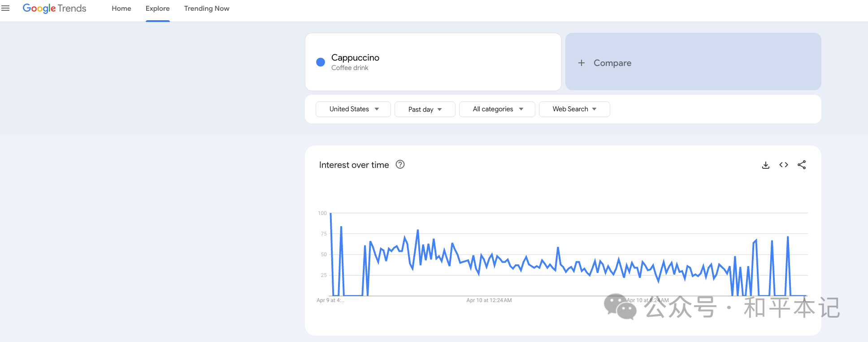Select the Explore tab
868x342 pixels.
point(158,9)
